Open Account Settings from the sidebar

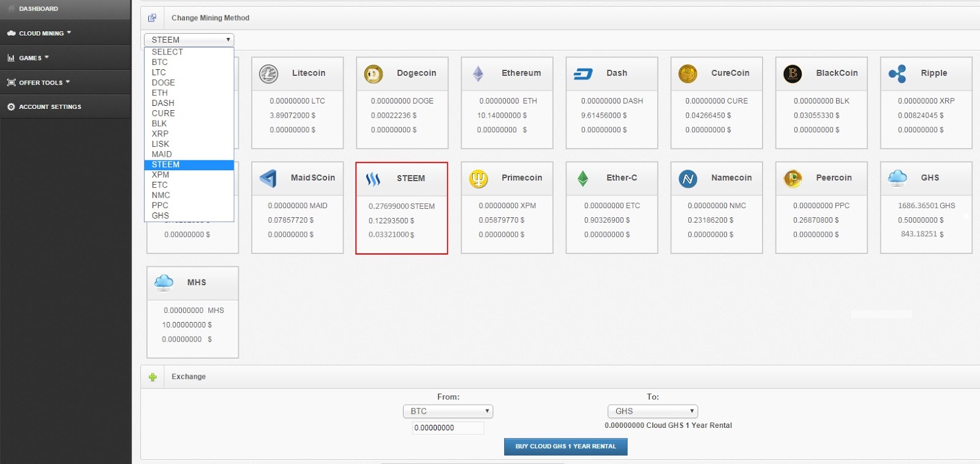(x=65, y=107)
